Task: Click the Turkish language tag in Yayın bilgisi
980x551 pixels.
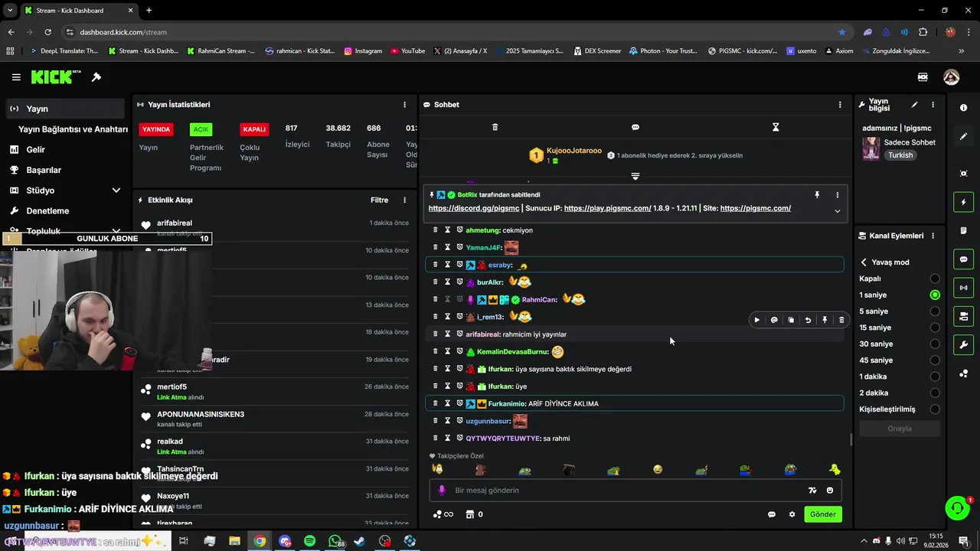Action: click(900, 155)
